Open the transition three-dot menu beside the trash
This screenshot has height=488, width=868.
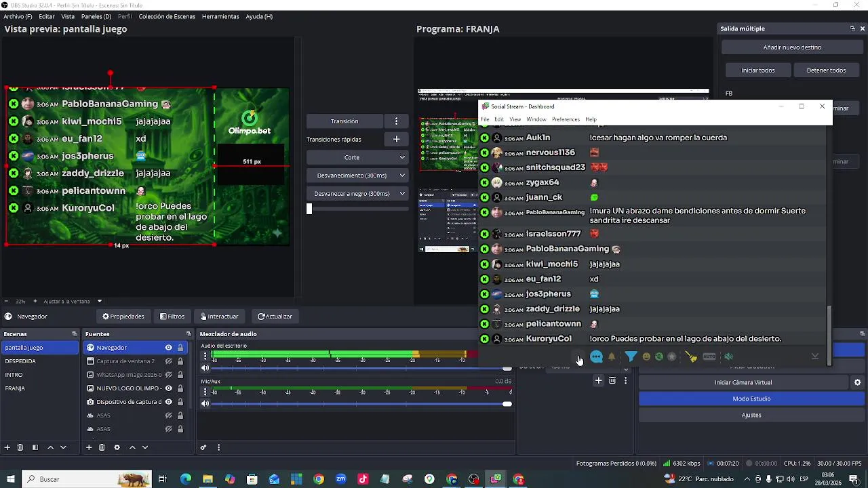point(625,381)
